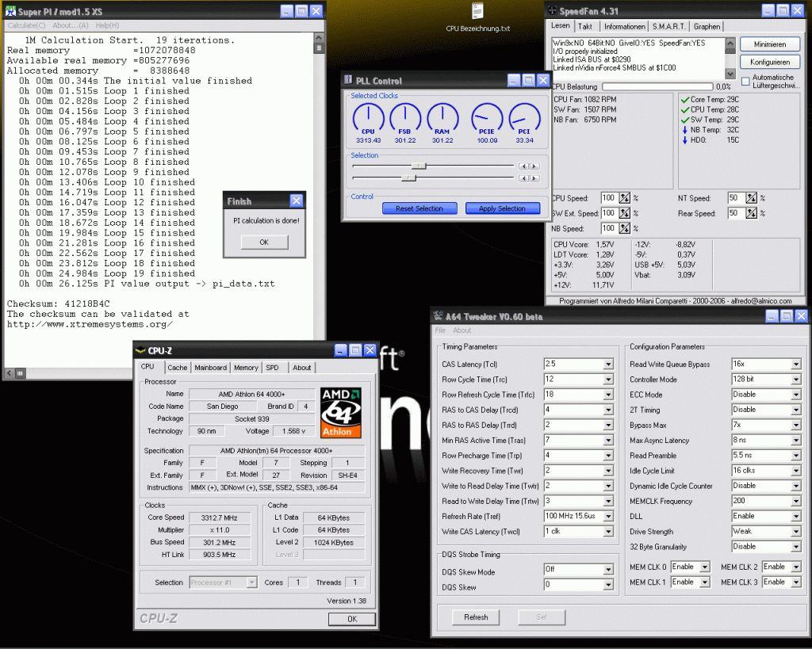The width and height of the screenshot is (812, 649).
Task: Expand the MEMCLK Frequency dropdown
Action: pos(796,501)
